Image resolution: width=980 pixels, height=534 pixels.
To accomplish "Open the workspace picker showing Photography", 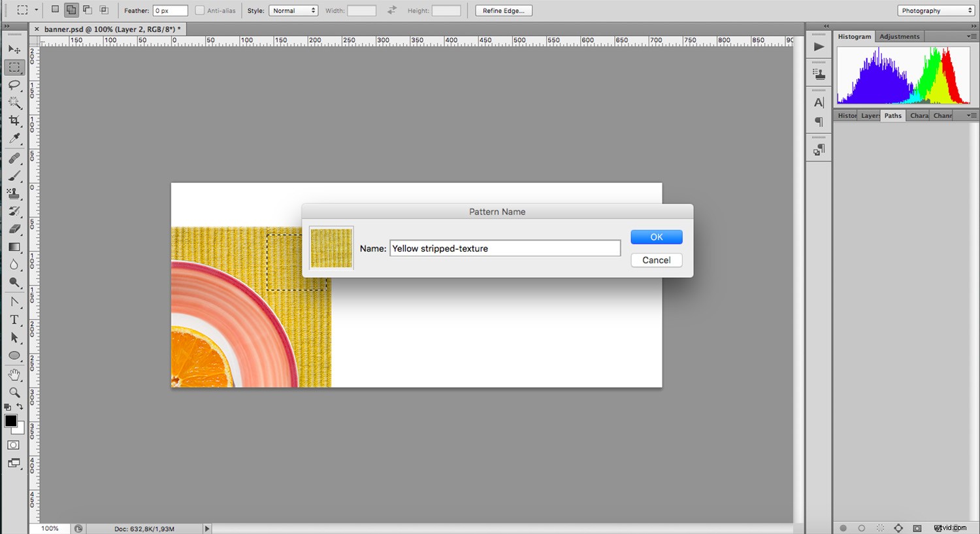I will tap(934, 10).
